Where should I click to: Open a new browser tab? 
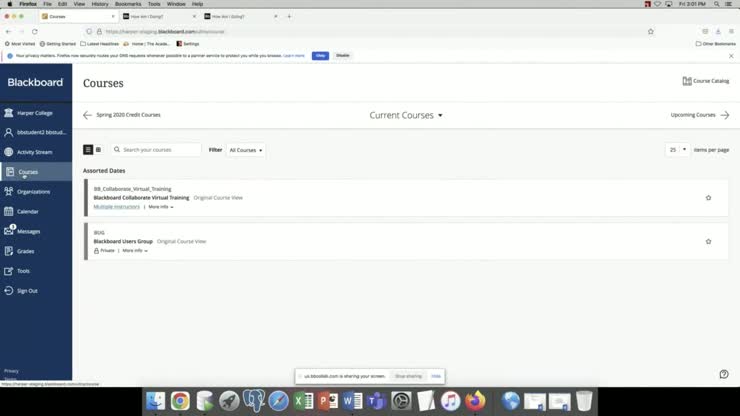pyautogui.click(x=289, y=17)
